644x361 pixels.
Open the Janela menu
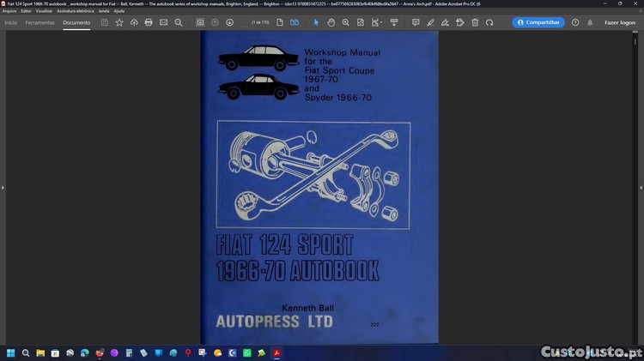pyautogui.click(x=104, y=11)
